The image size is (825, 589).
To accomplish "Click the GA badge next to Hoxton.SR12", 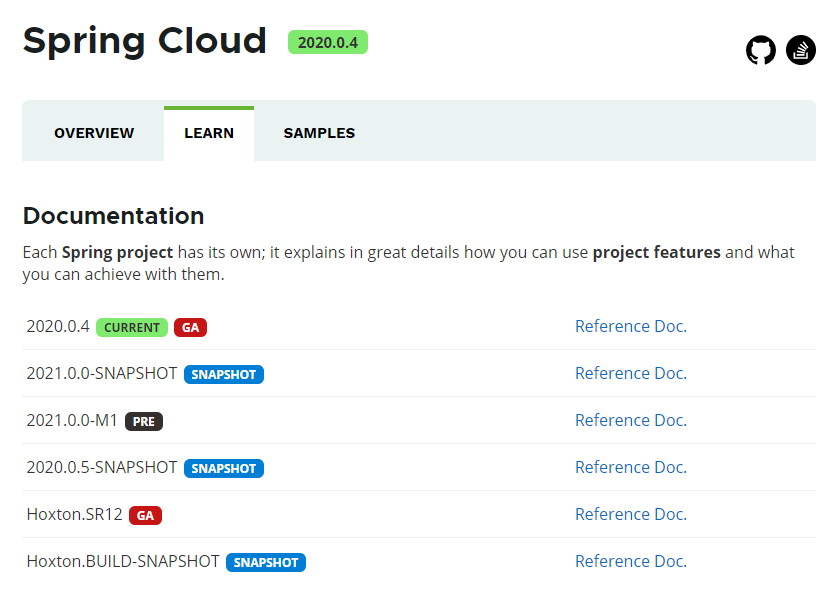I will point(145,515).
